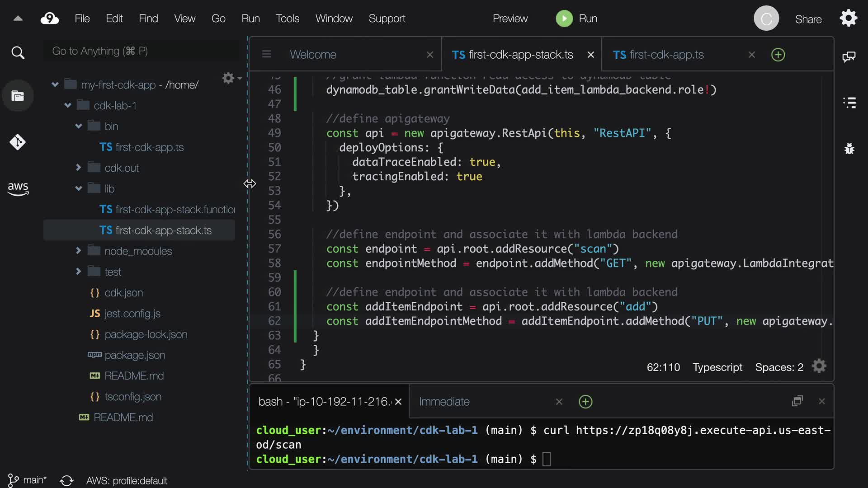Click the Environment files panel icon

(x=18, y=96)
